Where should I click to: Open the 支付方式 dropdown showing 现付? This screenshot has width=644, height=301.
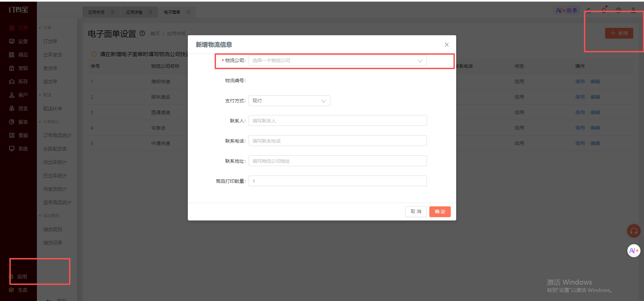click(289, 101)
